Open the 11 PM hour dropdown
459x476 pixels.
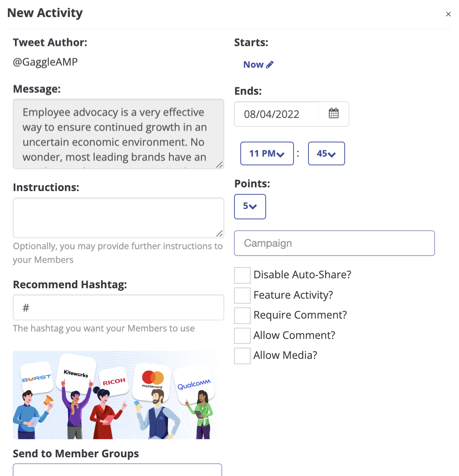point(267,154)
